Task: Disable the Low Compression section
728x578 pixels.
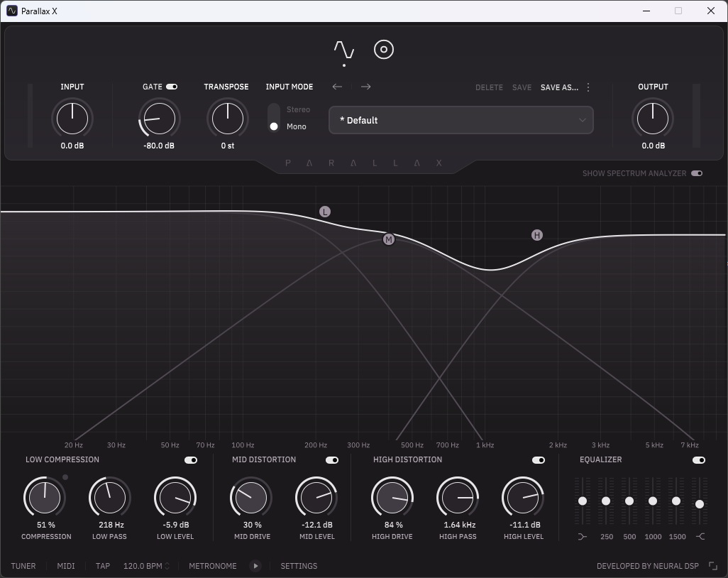Action: pos(191,460)
